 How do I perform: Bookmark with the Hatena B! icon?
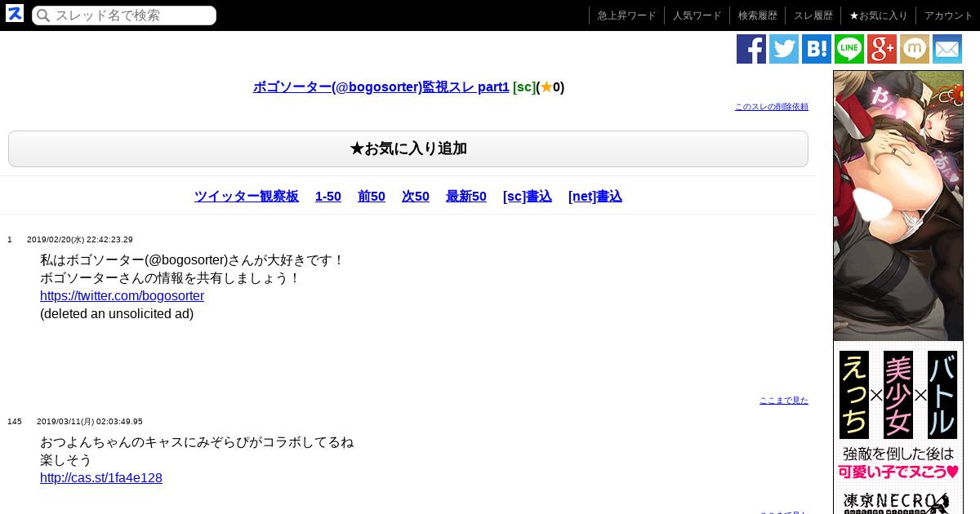817,49
